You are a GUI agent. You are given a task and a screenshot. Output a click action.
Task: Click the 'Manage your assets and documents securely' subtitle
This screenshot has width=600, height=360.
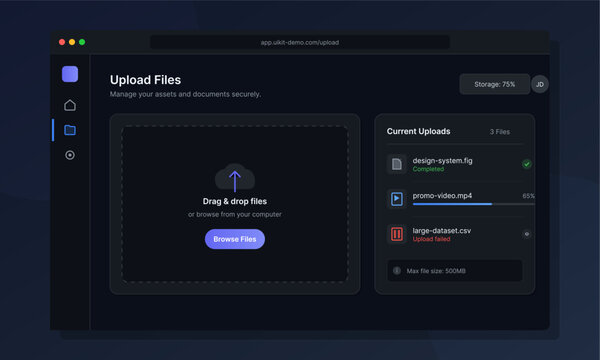pos(185,94)
